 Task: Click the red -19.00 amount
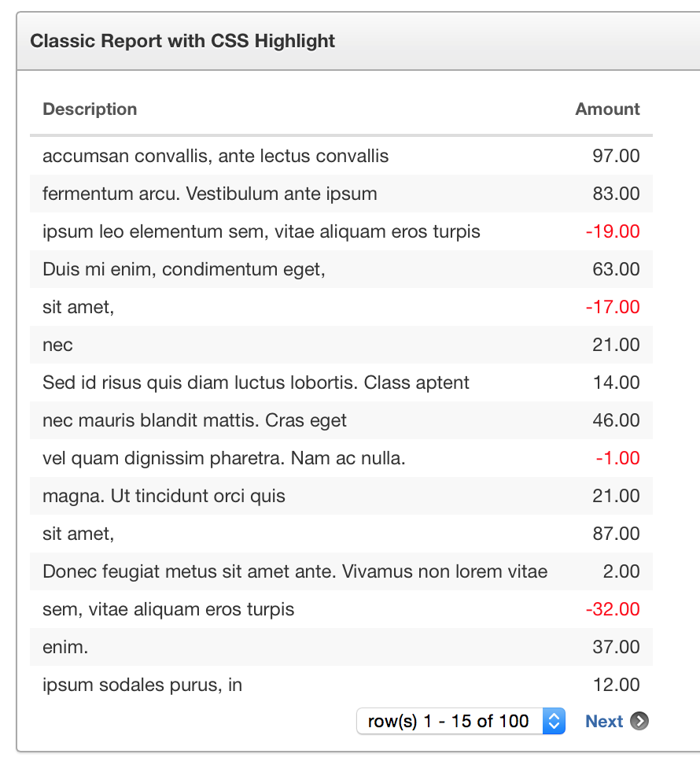[613, 231]
